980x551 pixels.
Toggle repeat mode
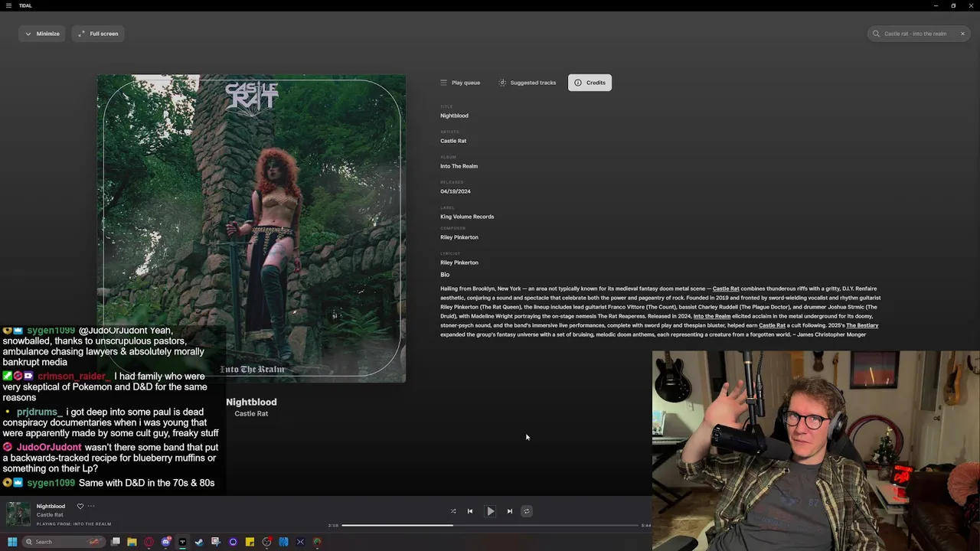coord(527,511)
